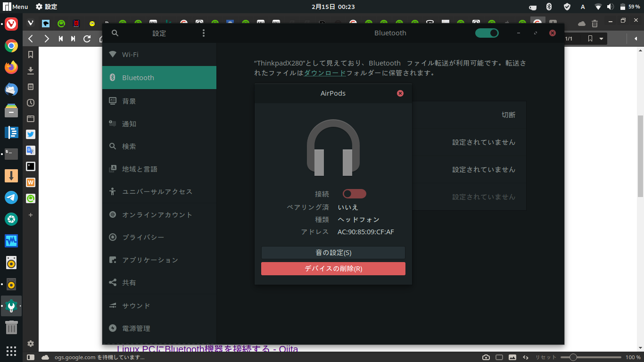Open 共有 settings panel

pos(159,283)
